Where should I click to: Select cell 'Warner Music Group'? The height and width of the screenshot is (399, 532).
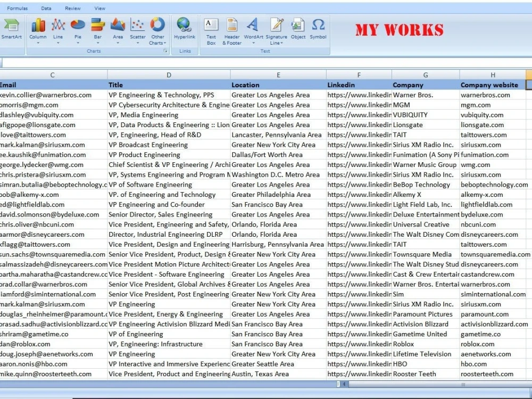[426, 164]
